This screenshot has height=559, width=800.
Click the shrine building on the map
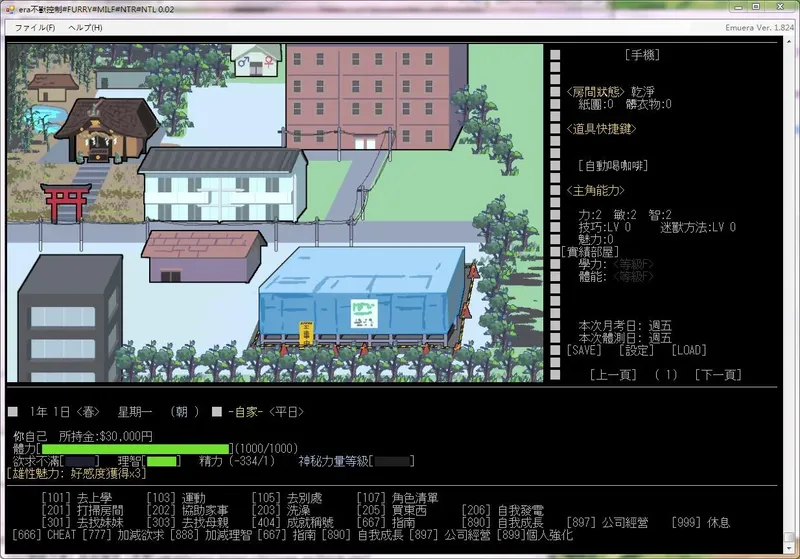[x=105, y=130]
